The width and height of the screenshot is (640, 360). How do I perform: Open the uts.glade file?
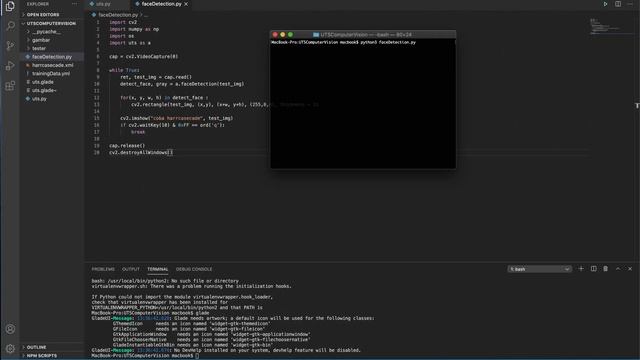pyautogui.click(x=52, y=82)
